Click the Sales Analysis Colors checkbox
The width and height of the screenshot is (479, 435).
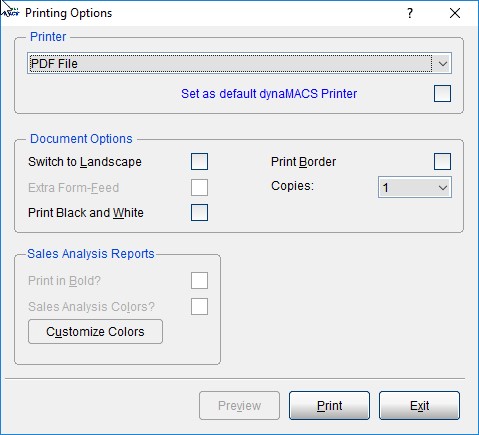click(x=199, y=306)
